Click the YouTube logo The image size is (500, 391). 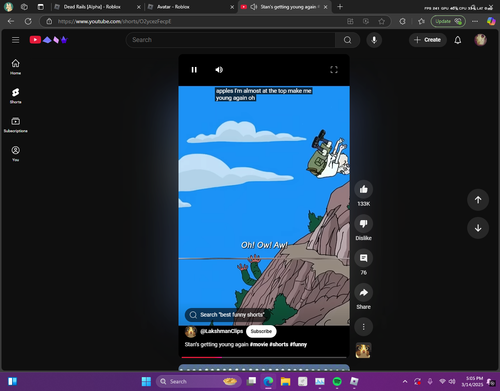click(49, 40)
